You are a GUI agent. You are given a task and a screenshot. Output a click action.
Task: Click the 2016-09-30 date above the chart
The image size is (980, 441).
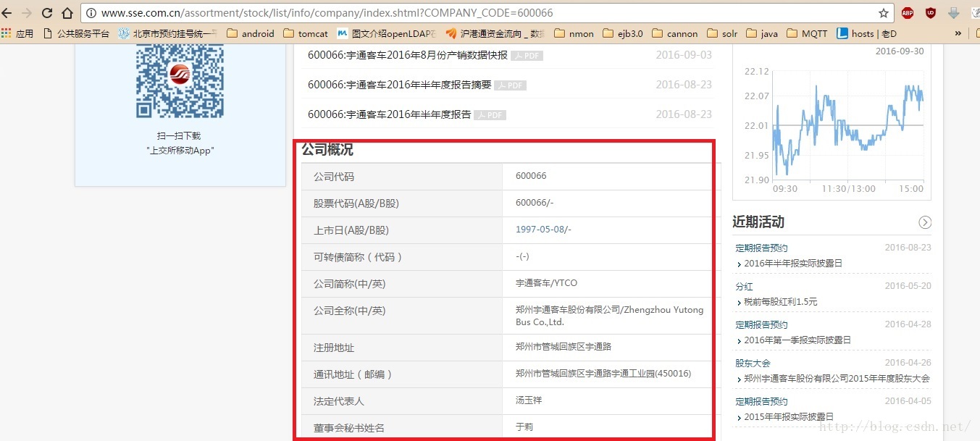coord(900,51)
